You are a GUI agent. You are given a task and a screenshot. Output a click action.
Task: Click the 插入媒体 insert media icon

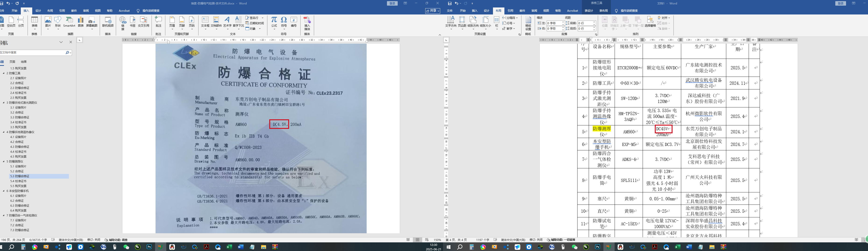[307, 23]
